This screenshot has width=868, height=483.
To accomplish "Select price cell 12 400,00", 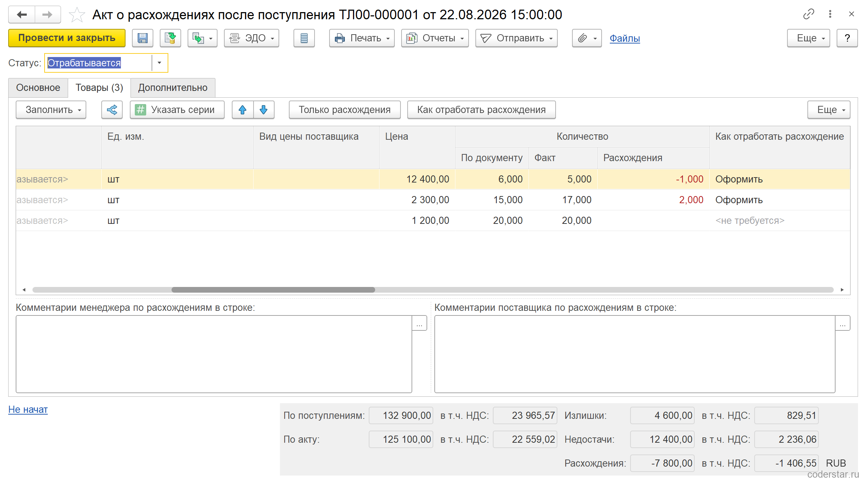I will pyautogui.click(x=417, y=179).
